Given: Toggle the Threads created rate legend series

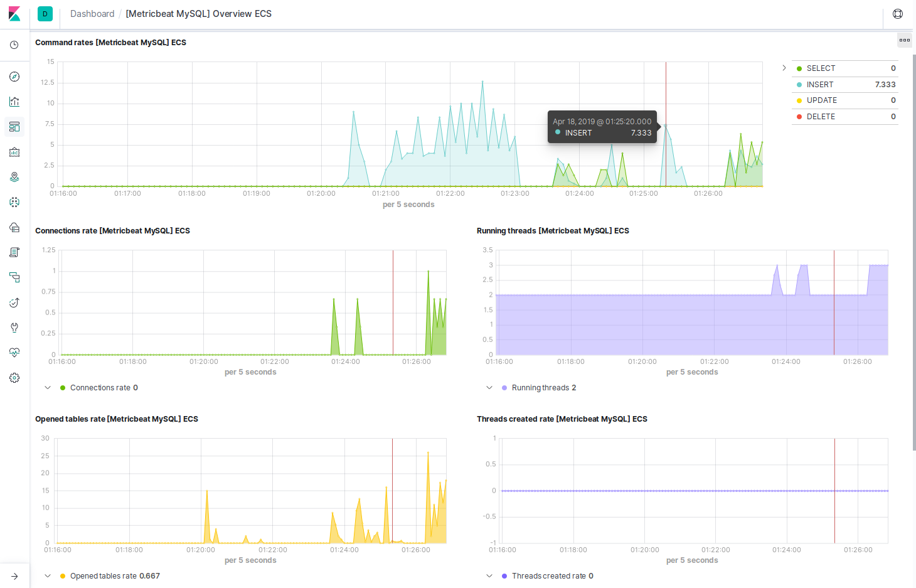Looking at the screenshot, I should [x=547, y=576].
